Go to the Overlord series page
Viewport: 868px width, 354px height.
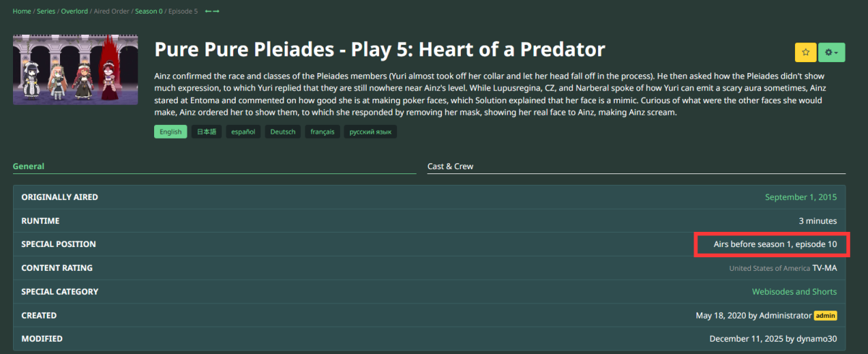[77, 11]
